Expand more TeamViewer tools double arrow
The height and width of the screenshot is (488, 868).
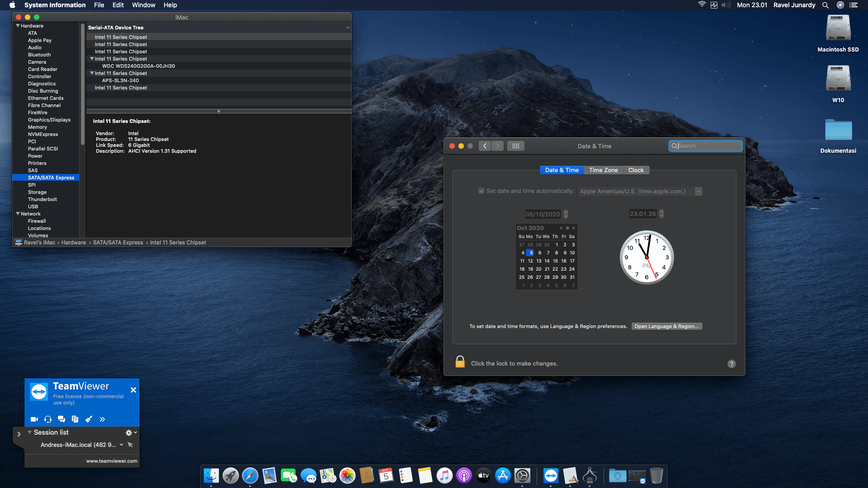102,419
